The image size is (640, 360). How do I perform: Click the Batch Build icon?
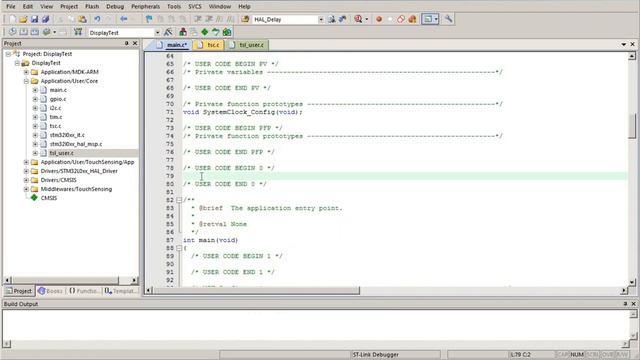click(x=47, y=32)
